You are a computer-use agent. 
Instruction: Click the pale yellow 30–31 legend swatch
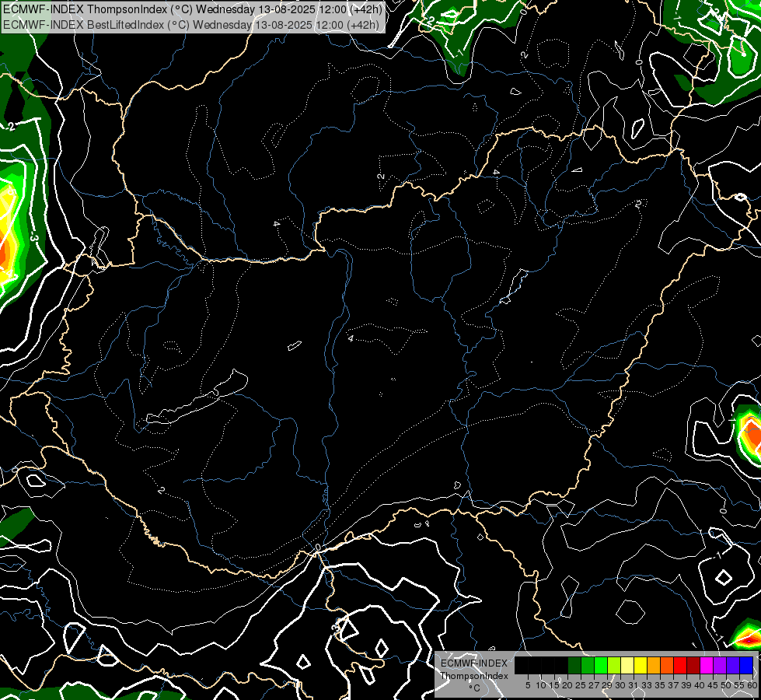click(x=627, y=665)
